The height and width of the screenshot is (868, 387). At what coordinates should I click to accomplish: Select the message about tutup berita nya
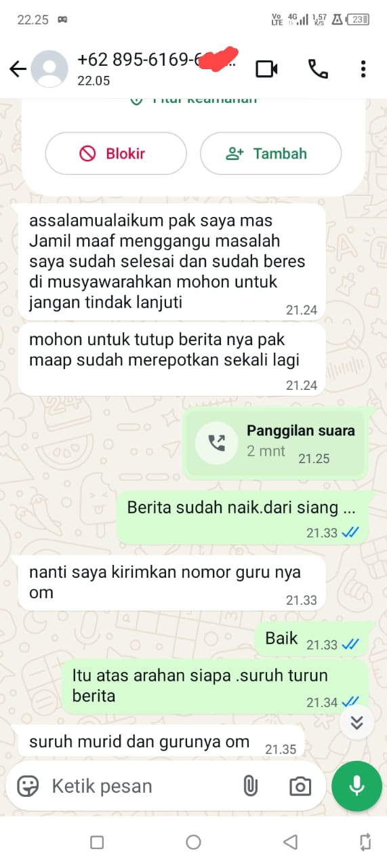(x=171, y=359)
